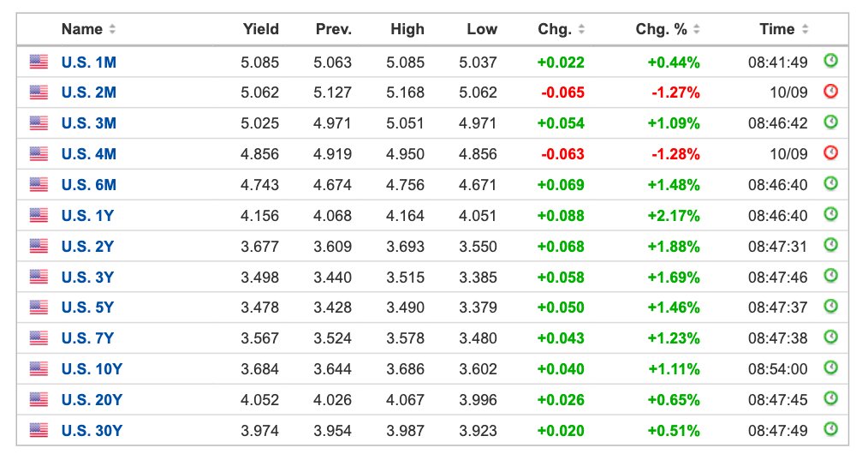Screen dimensions: 868x454
Task: Open the U.S. 10Y bond link
Action: tap(92, 368)
